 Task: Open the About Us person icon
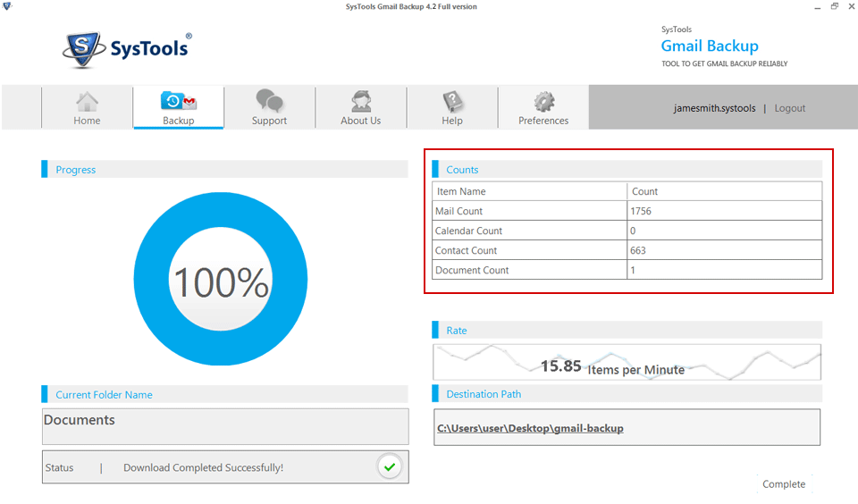click(x=361, y=101)
